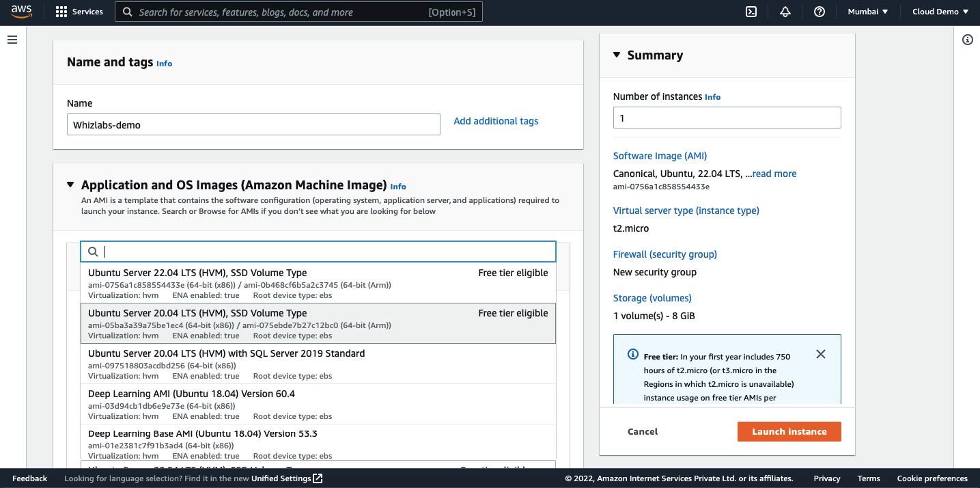Open Firewall (security group) summary link

[x=664, y=254]
